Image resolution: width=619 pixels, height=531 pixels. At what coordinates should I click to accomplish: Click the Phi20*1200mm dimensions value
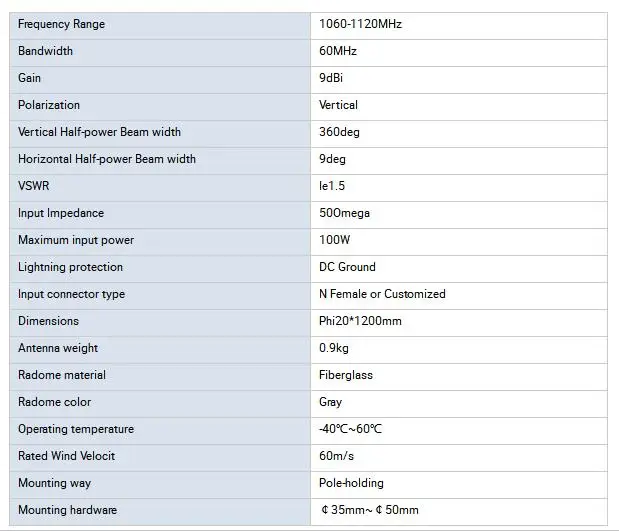361,321
